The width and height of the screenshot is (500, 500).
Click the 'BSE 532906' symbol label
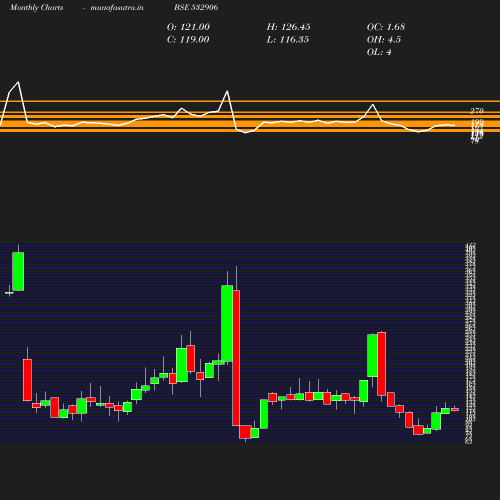(196, 7)
